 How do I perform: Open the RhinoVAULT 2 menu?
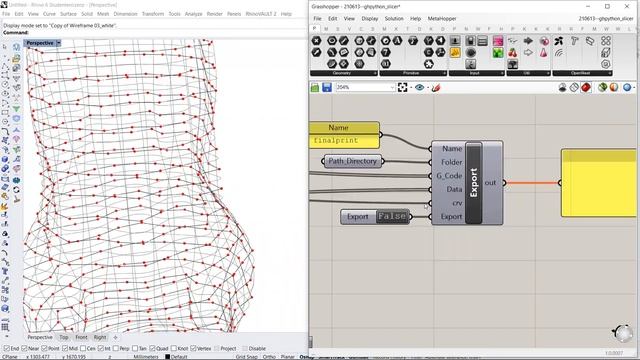261,14
